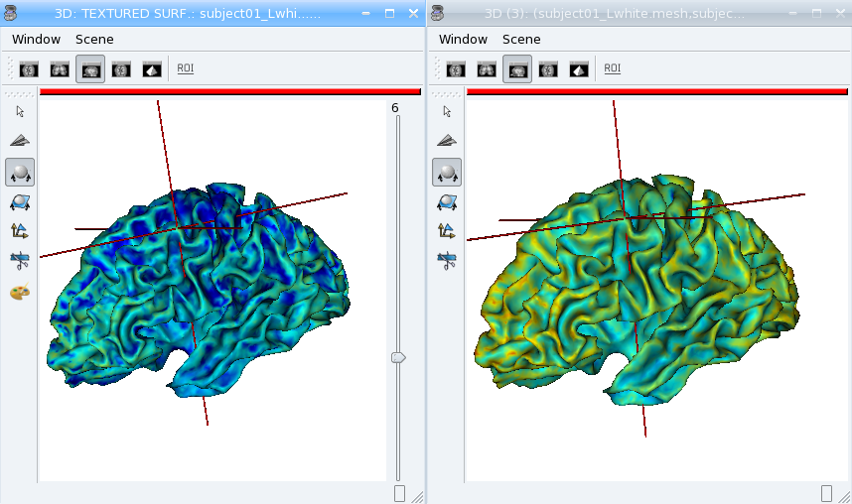The image size is (852, 504).
Task: Open the palette control tool in left window
Action: coord(20,292)
